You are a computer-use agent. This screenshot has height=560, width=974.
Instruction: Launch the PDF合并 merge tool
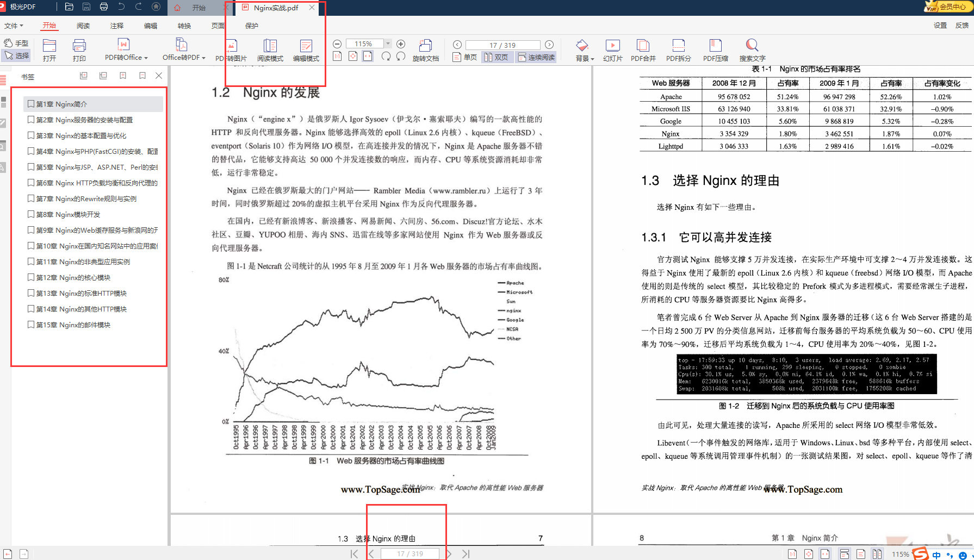tap(643, 49)
